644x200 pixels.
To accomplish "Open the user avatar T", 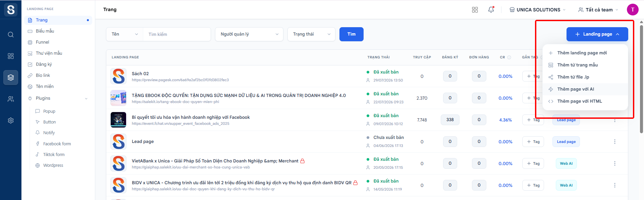I will [633, 9].
